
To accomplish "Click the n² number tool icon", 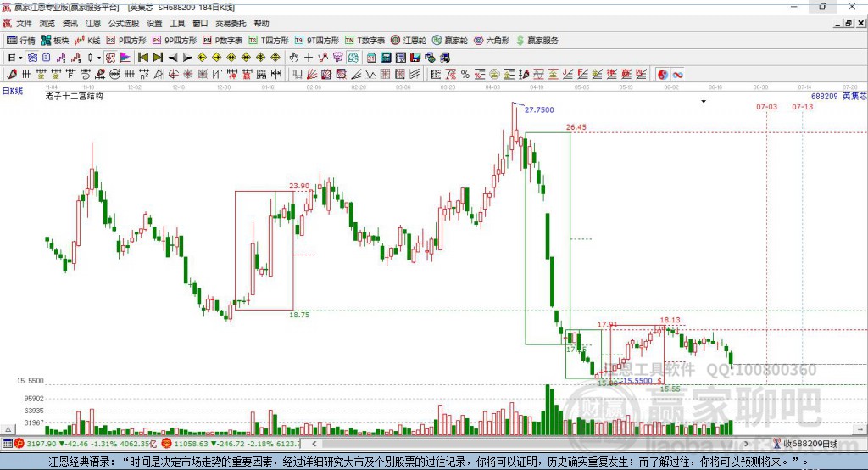I will [x=144, y=74].
